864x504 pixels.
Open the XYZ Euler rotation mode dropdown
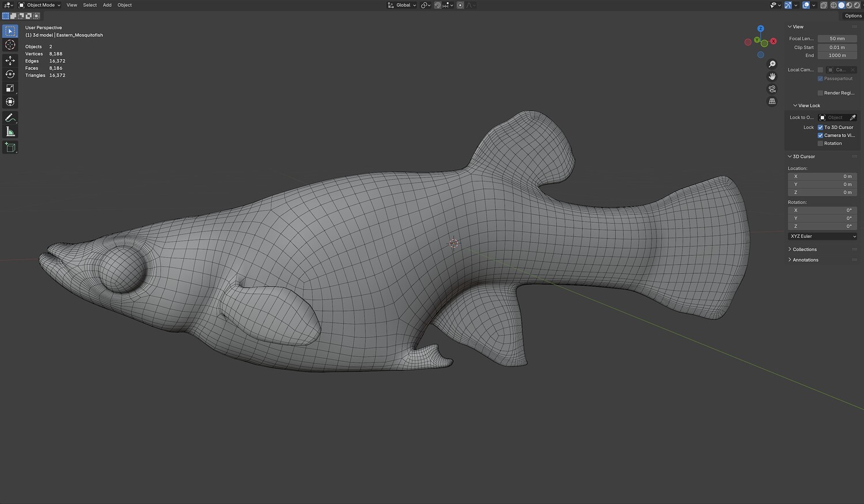coord(823,236)
